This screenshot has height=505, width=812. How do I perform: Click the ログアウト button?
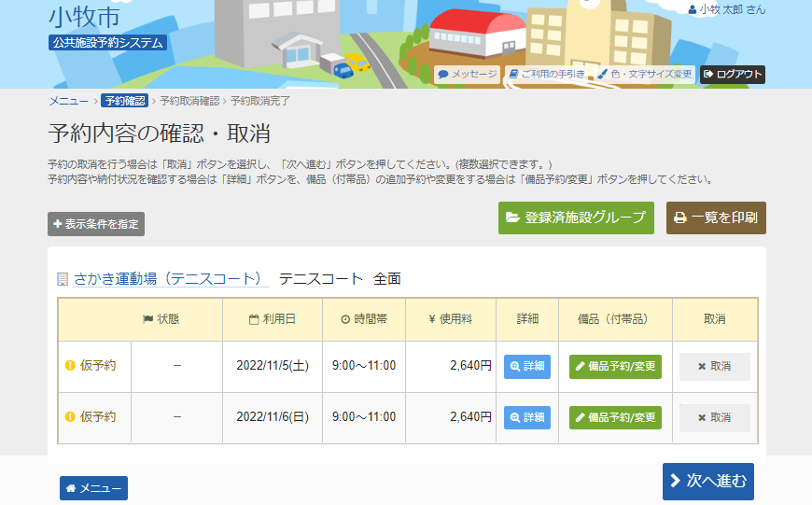(733, 74)
